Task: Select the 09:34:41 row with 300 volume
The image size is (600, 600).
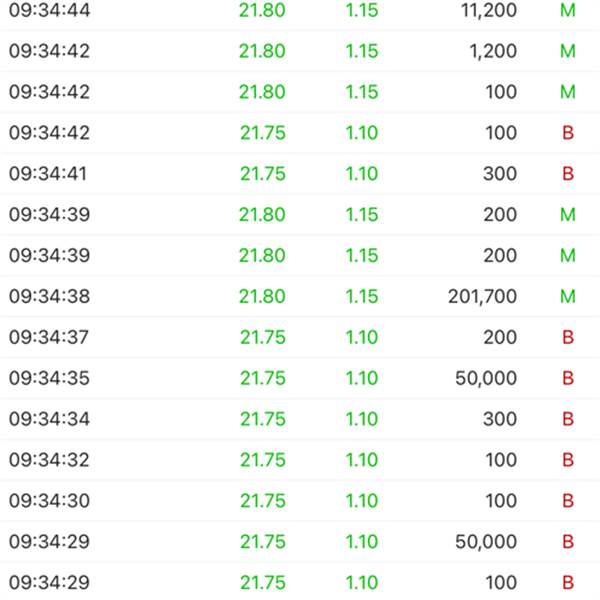Action: 300,174
